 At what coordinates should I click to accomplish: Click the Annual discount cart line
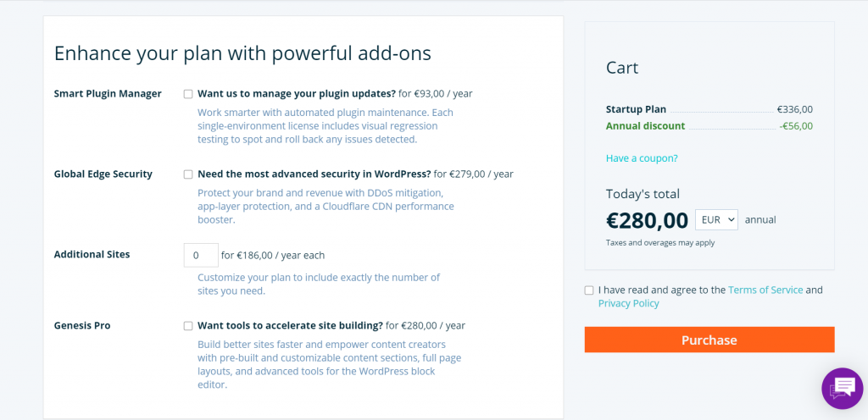tap(709, 125)
